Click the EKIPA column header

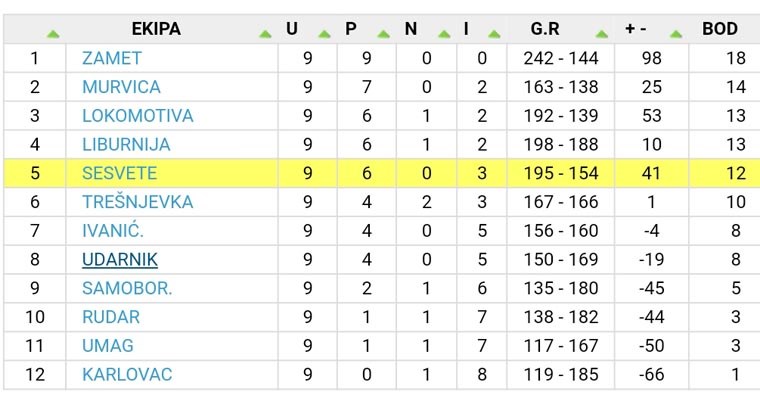tap(156, 29)
